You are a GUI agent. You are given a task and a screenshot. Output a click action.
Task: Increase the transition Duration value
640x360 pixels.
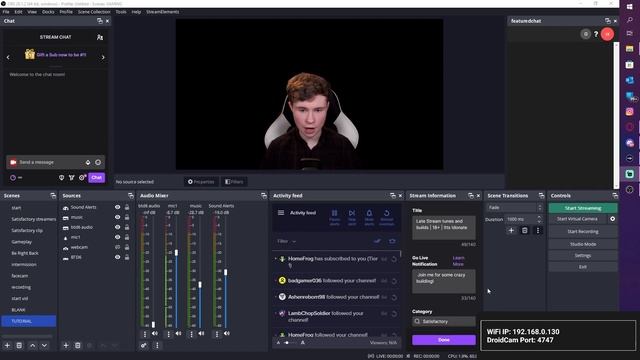pyautogui.click(x=539, y=217)
